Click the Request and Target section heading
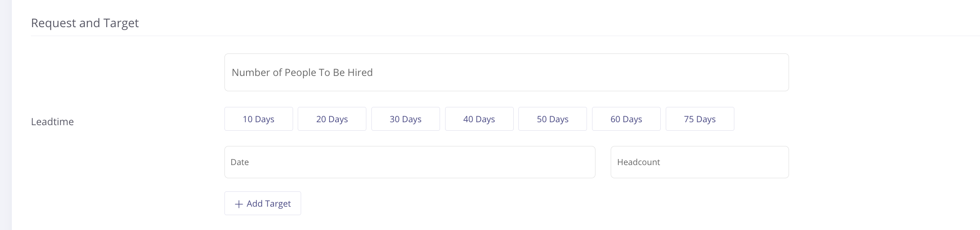Viewport: 980px width, 230px height. click(85, 23)
